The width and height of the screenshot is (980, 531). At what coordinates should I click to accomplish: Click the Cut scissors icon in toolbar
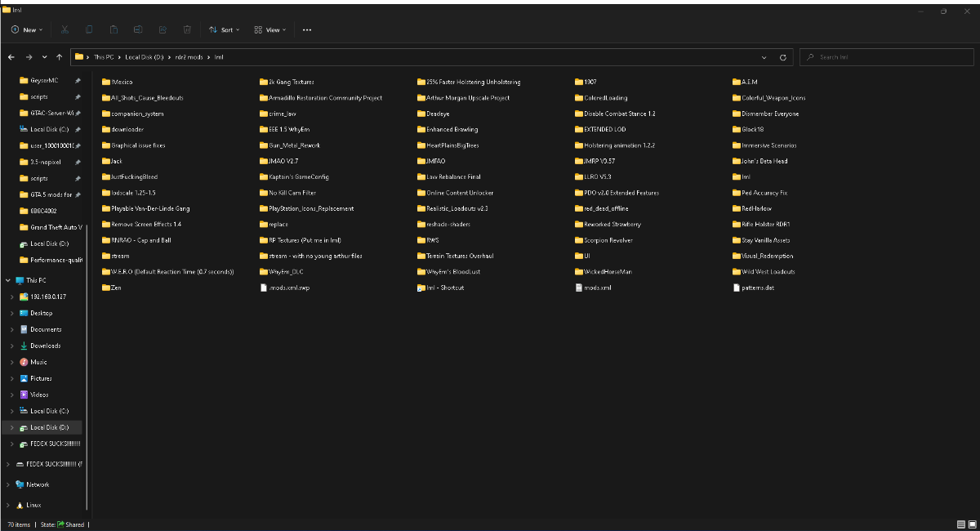65,29
